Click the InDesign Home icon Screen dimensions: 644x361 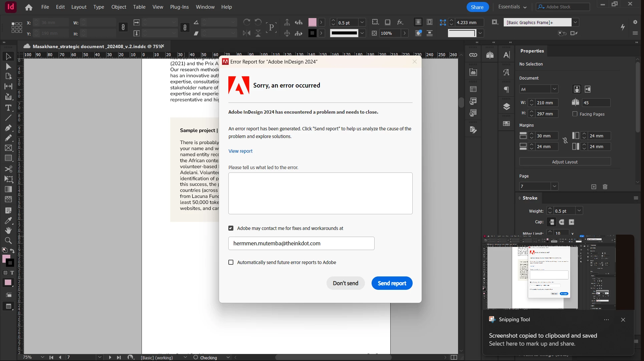(x=29, y=7)
